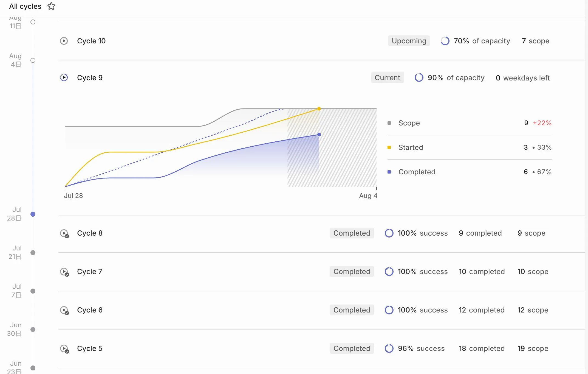Click the Aug 4 timeline marker circle
The height and width of the screenshot is (374, 588).
pos(33,60)
